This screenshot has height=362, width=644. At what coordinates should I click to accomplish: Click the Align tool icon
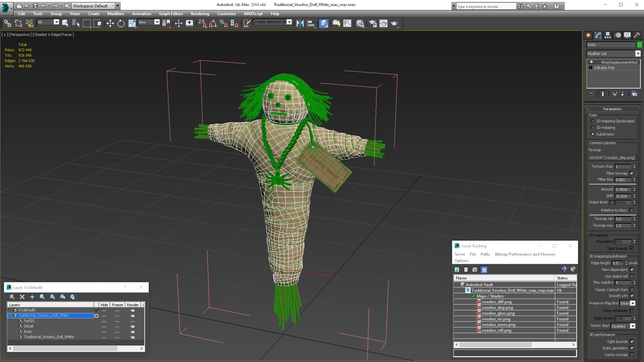coord(311,23)
